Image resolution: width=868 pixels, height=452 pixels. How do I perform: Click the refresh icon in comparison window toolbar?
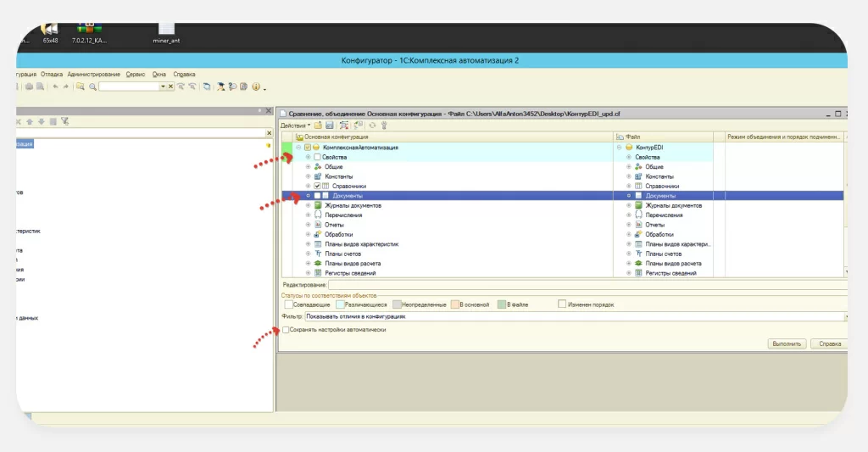click(372, 126)
